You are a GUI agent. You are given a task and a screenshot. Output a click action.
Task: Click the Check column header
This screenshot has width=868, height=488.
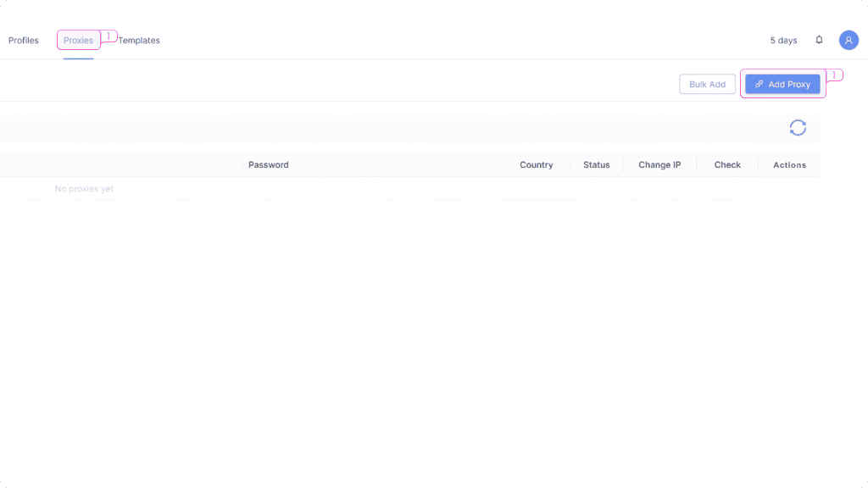pyautogui.click(x=726, y=164)
